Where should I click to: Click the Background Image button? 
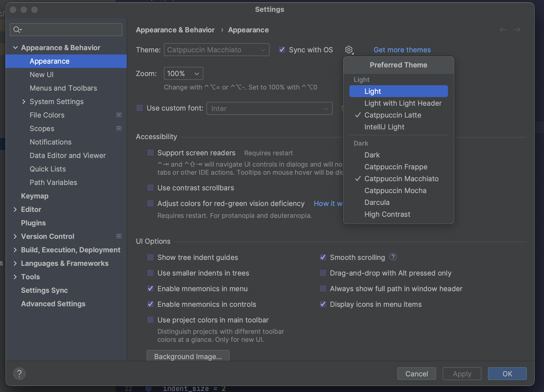coord(188,356)
